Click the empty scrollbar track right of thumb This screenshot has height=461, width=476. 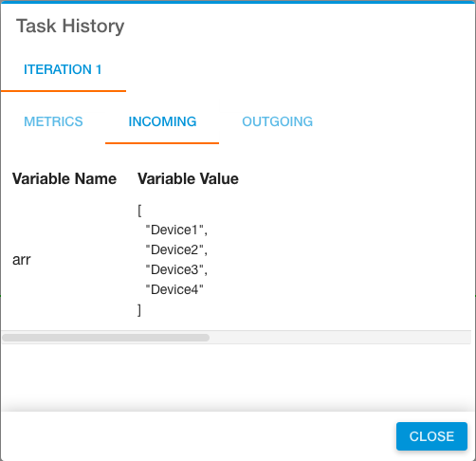click(x=339, y=338)
